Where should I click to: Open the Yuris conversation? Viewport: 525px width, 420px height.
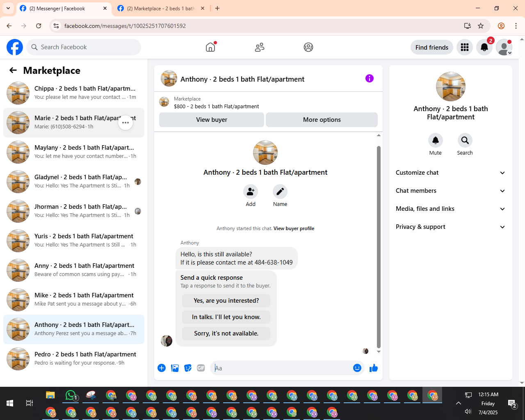74,241
